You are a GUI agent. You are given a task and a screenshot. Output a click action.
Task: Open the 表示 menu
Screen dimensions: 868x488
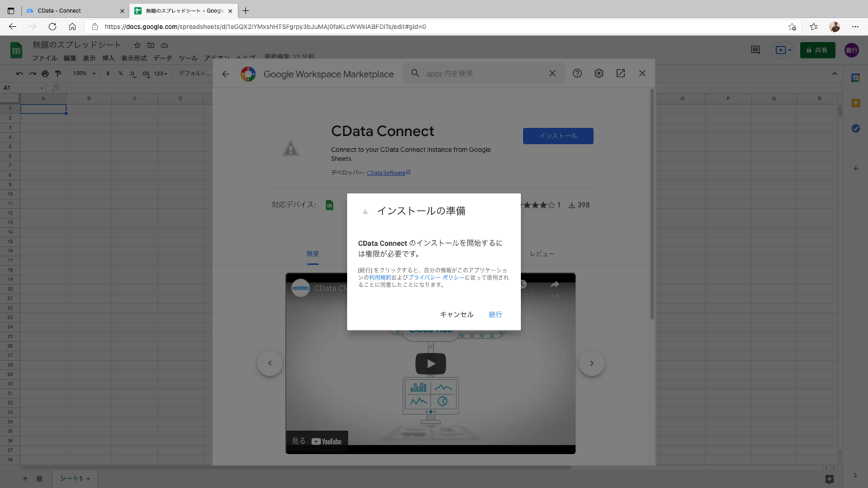[x=89, y=58]
